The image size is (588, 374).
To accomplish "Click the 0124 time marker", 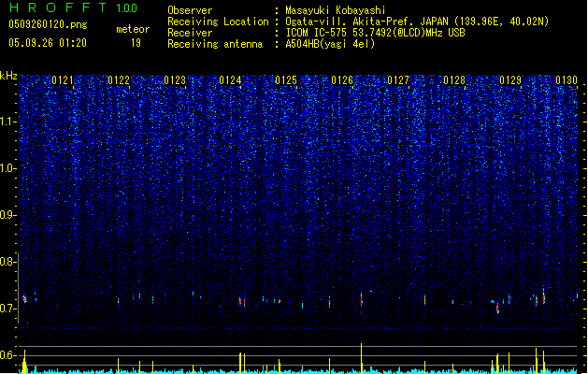I will 230,80.
